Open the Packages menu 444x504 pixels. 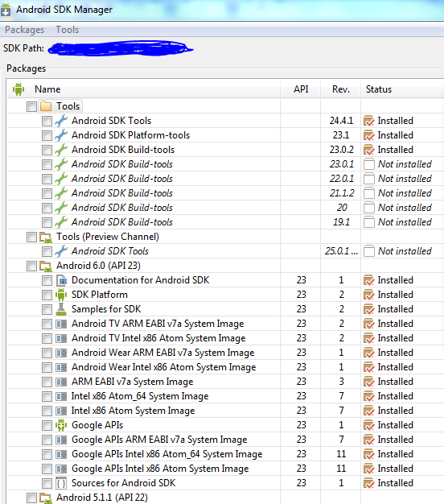point(24,30)
